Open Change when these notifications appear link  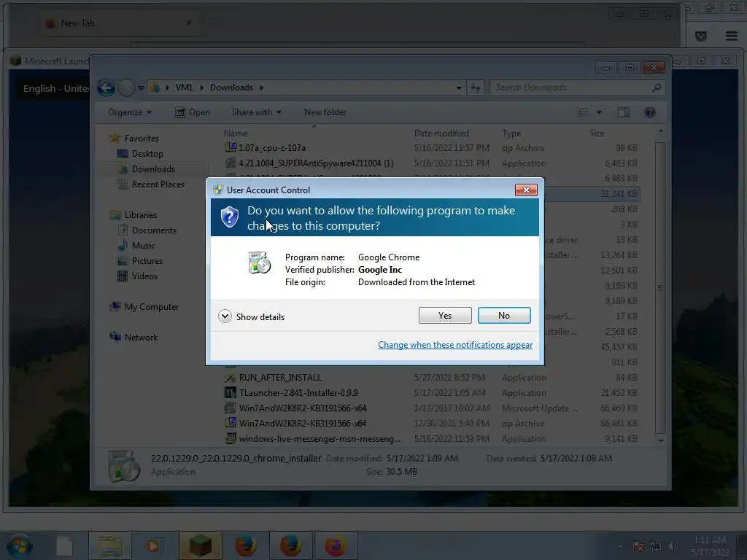click(x=455, y=345)
